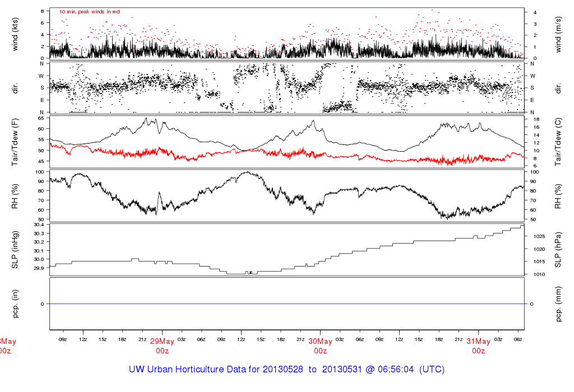Click the 29.9 tick on SLP axis
Viewport: 574px width, 392px height.
(39, 268)
